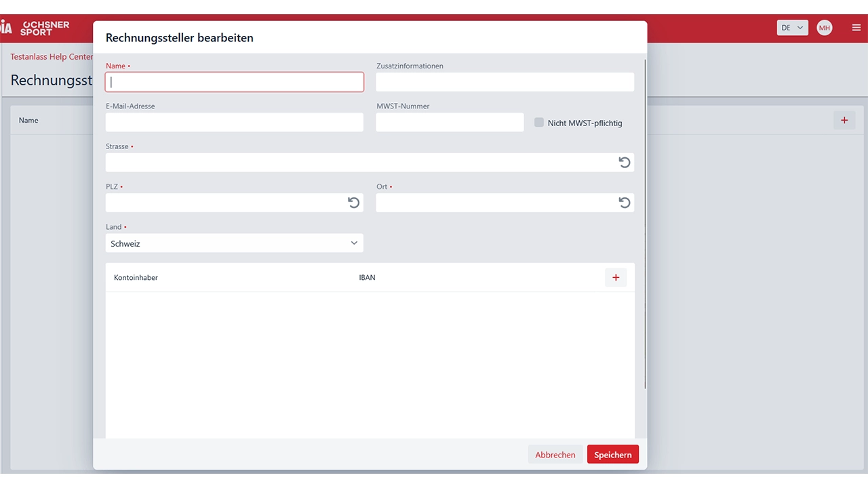868x488 pixels.
Task: Click the MWST-Nummer input field
Action: point(450,122)
